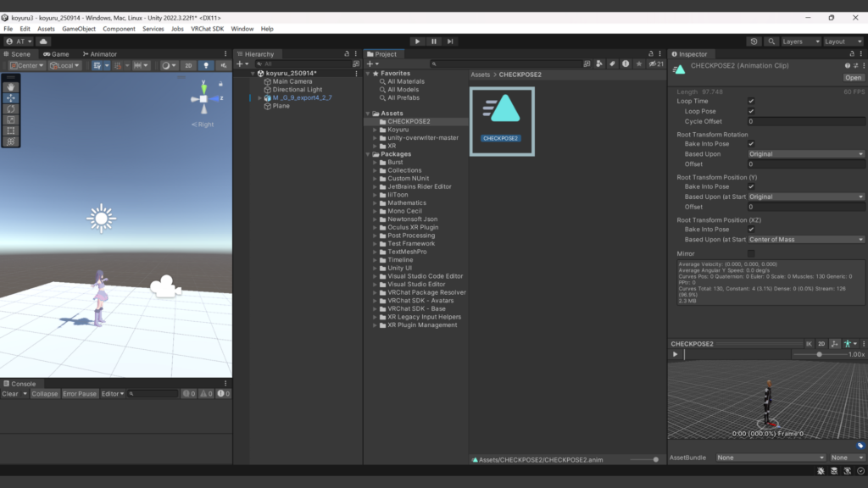Screen dimensions: 868x488
Task: Toggle Loop Pose checkbox
Action: [751, 111]
